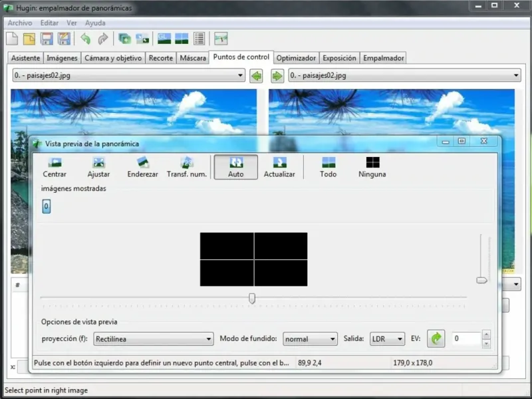The height and width of the screenshot is (399, 532).
Task: Click the vertical field of view slider
Action: [481, 280]
